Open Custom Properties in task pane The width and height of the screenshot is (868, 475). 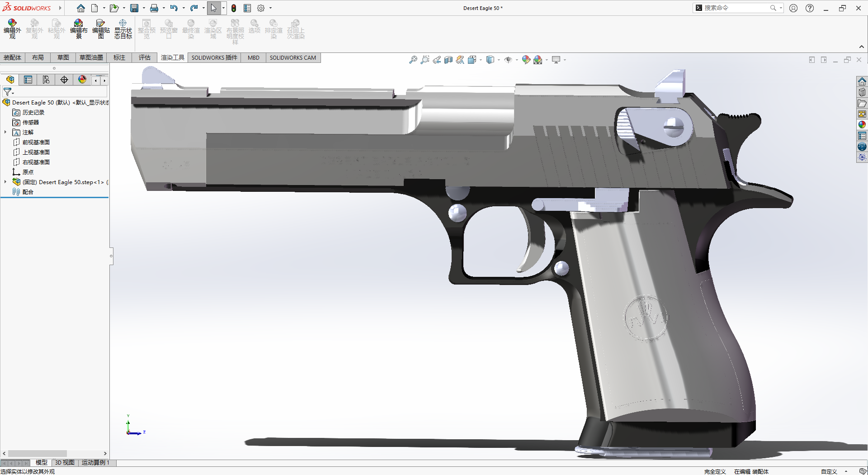point(862,136)
